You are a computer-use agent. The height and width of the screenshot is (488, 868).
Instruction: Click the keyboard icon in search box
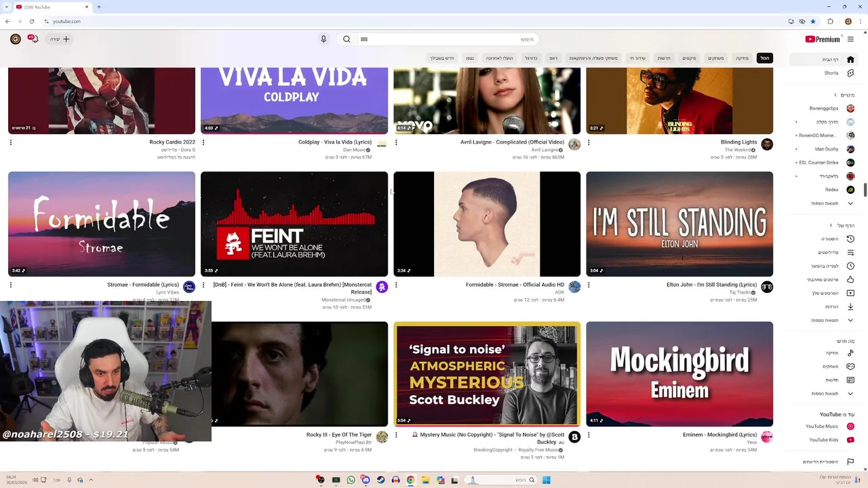[364, 39]
